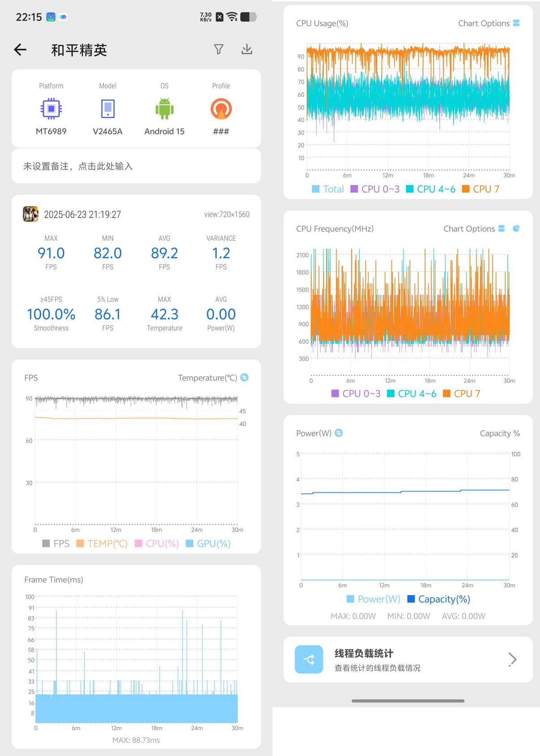Viewport: 540px width, 756px height.
Task: Open CPU Usage Chart Options icon
Action: pyautogui.click(x=516, y=23)
